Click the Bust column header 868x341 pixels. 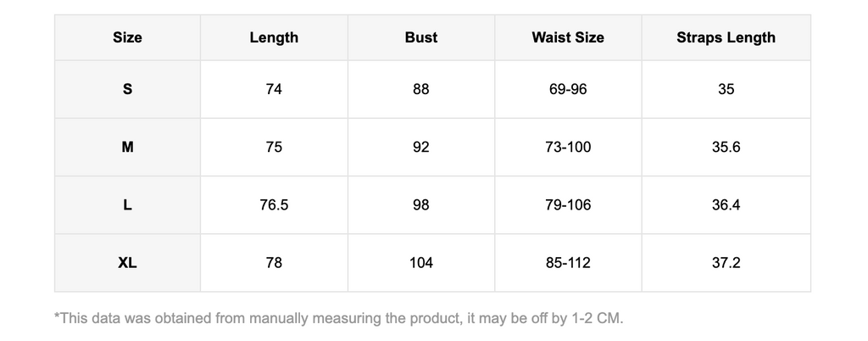pyautogui.click(x=421, y=37)
